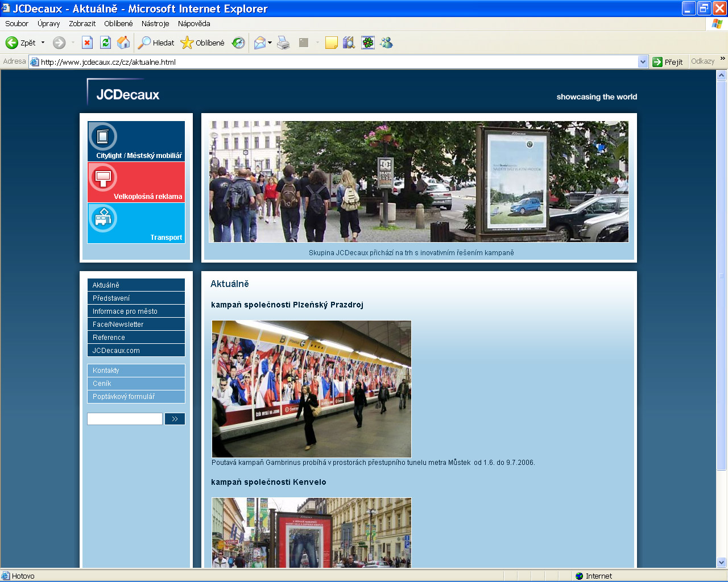
Task: Stop page loading with red X icon
Action: click(x=87, y=43)
